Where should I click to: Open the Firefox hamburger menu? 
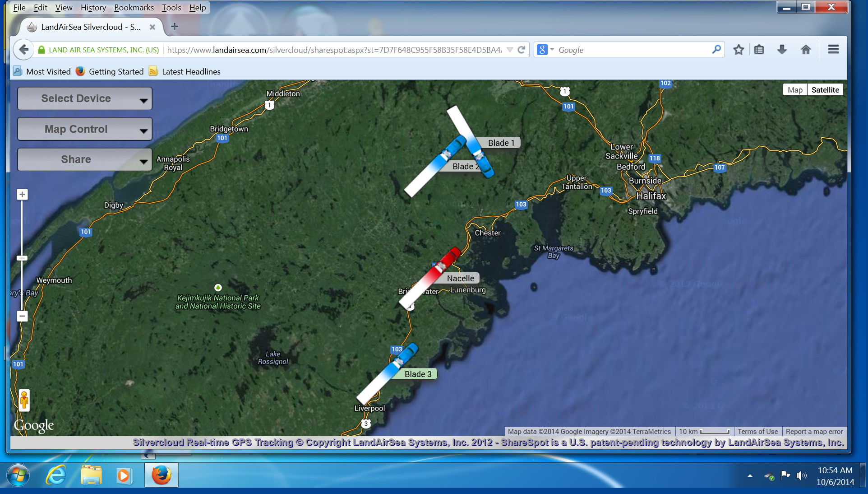tap(833, 49)
